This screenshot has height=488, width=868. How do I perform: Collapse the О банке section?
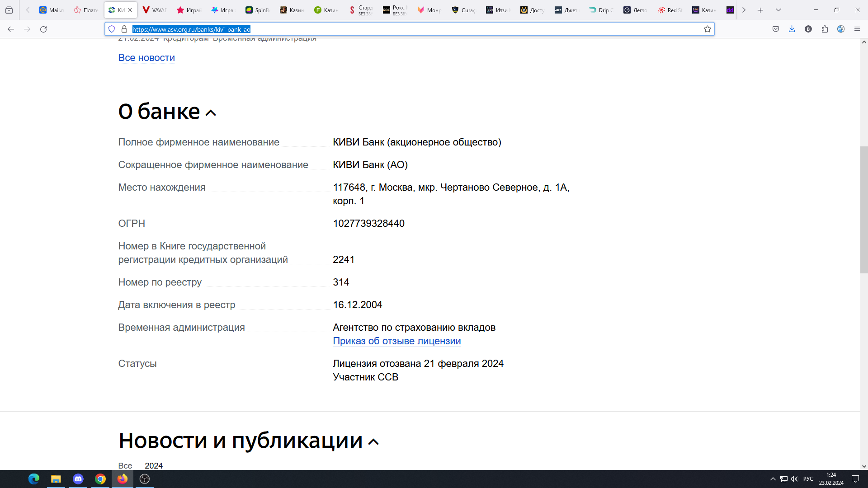(x=211, y=113)
